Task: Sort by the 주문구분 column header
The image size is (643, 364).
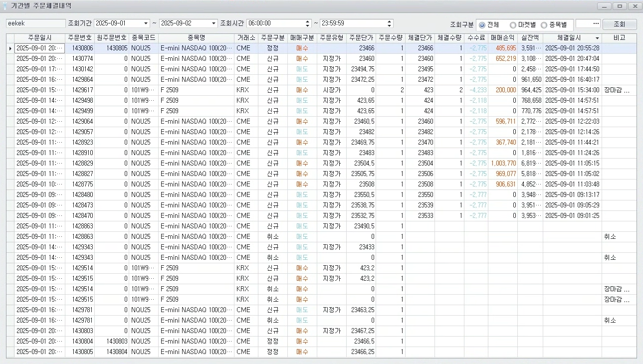Action: [273, 38]
